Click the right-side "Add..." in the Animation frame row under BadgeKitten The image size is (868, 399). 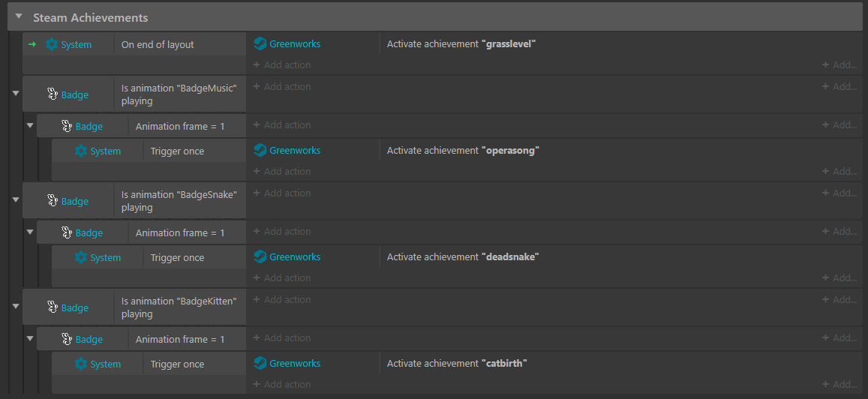(839, 337)
